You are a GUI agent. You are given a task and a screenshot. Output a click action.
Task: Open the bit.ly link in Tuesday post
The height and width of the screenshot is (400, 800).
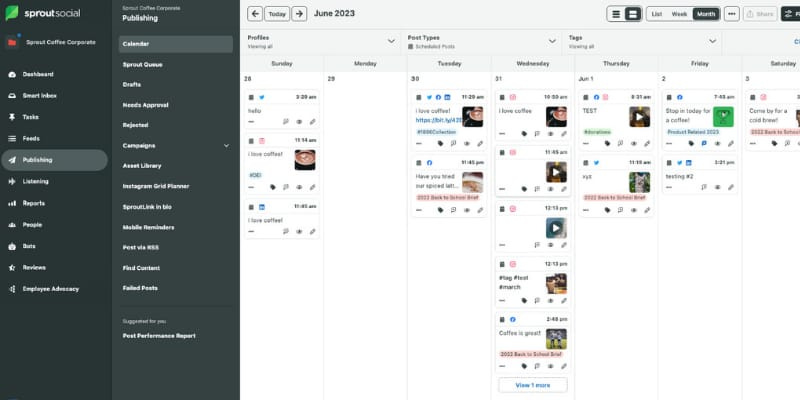coord(439,120)
